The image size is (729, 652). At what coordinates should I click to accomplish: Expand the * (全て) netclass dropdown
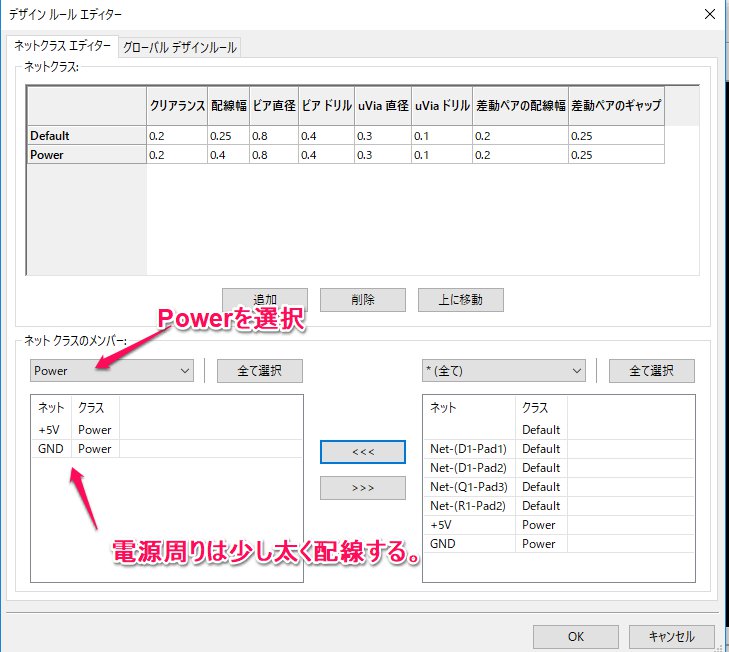504,371
